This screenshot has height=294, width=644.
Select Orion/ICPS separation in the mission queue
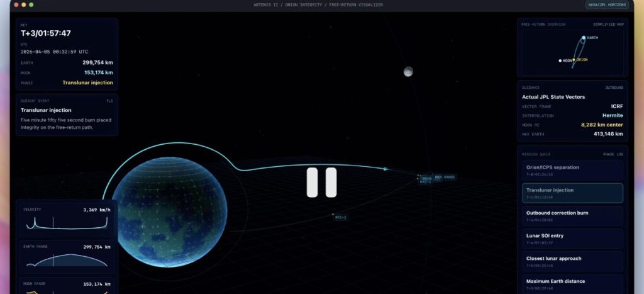[572, 170]
